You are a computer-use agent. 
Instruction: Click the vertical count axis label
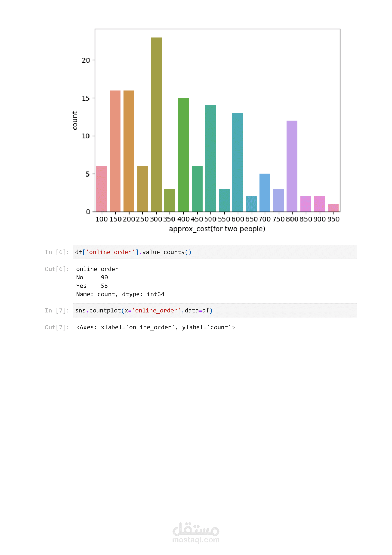point(75,120)
